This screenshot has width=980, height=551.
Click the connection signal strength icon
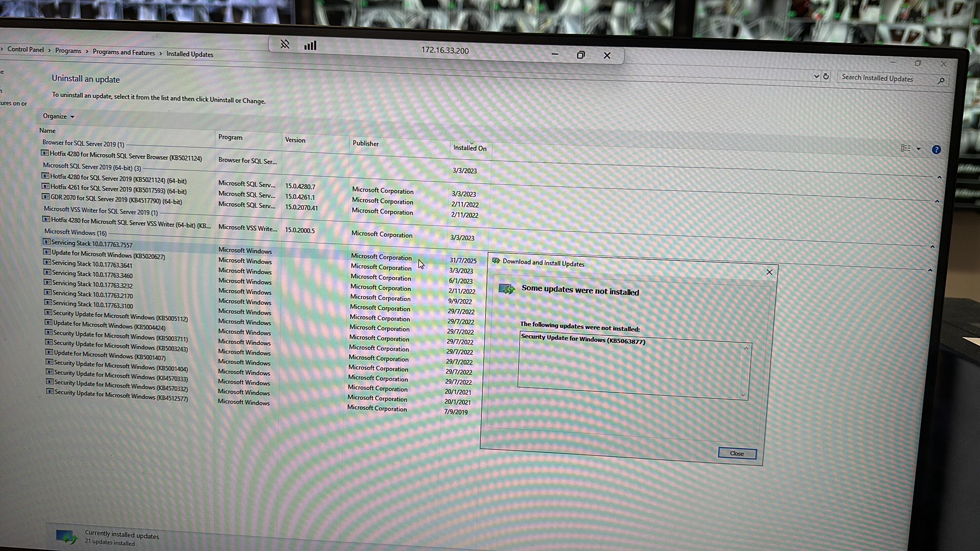point(310,45)
